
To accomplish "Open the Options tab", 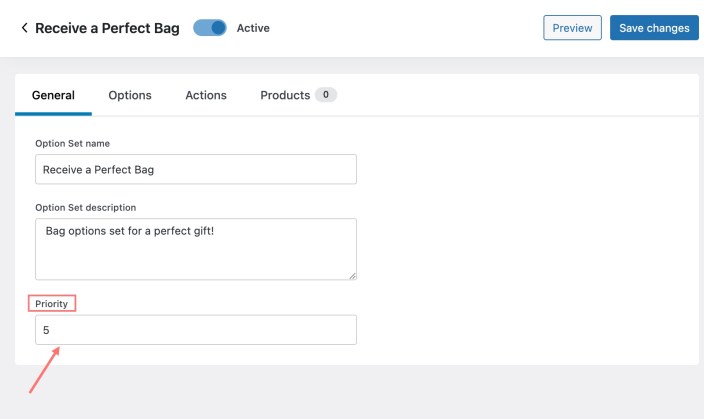I will click(130, 95).
